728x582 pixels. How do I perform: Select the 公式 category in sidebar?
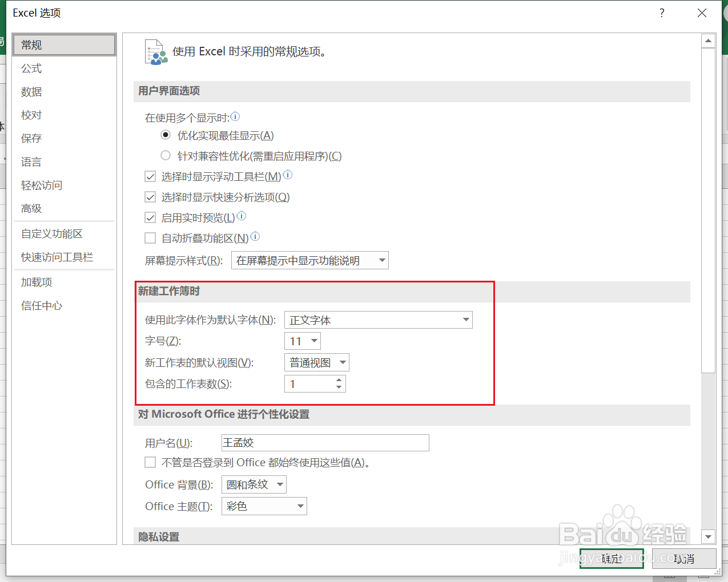point(31,68)
